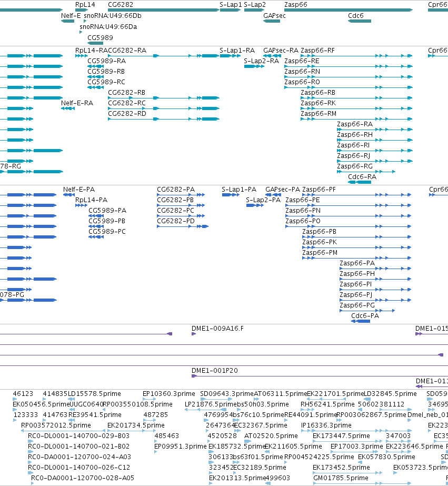Screen dimensions: 448x486
Task: Click the snoRNA:U49:66Da label
Action: click(108, 27)
